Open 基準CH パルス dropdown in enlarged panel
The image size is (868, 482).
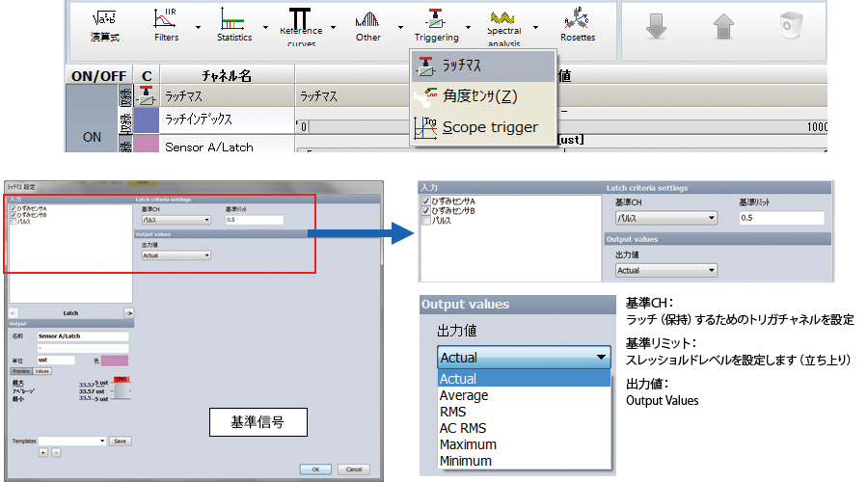point(665,218)
